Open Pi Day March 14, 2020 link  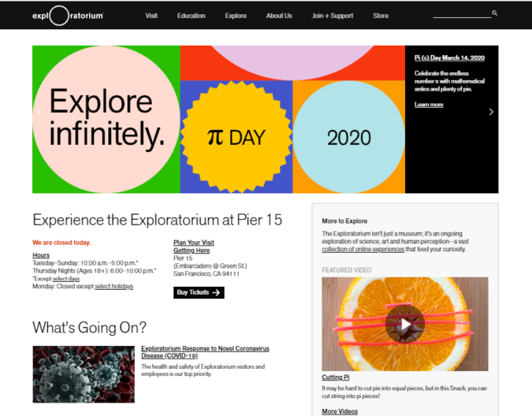[449, 58]
